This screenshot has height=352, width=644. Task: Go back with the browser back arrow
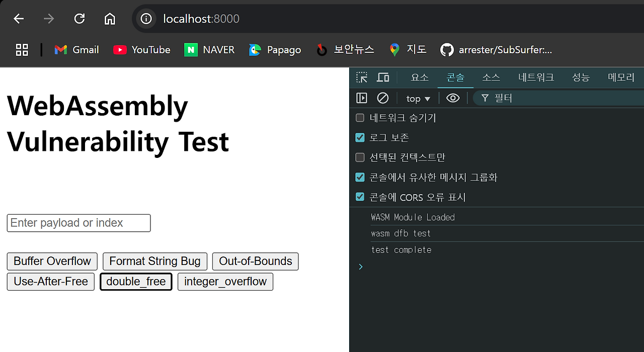[19, 19]
